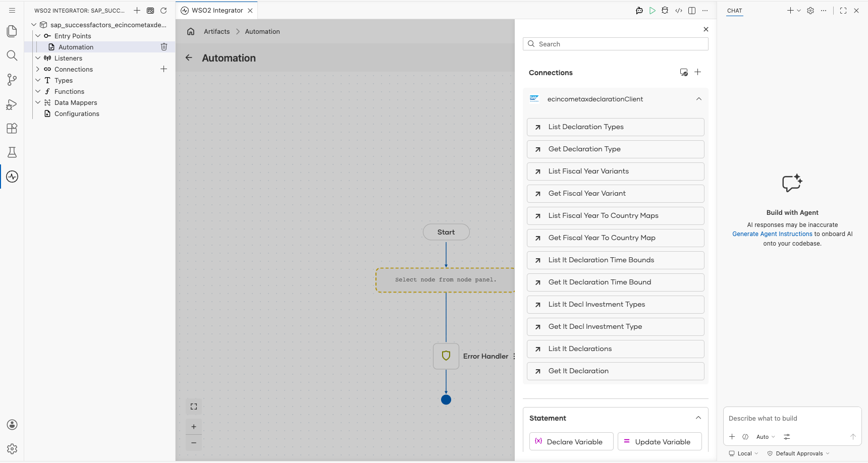
Task: Open the Search view in activity bar
Action: [12, 55]
